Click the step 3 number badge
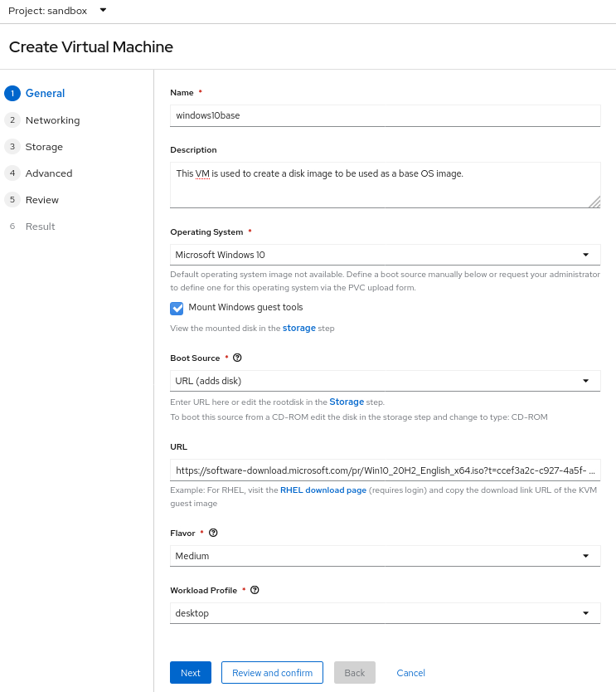616x692 pixels. pos(12,147)
